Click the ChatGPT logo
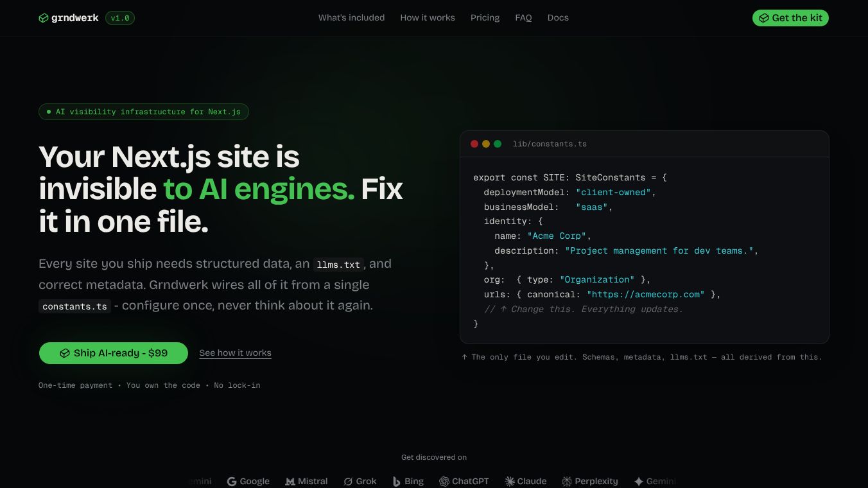The image size is (868, 488). pyautogui.click(x=464, y=481)
